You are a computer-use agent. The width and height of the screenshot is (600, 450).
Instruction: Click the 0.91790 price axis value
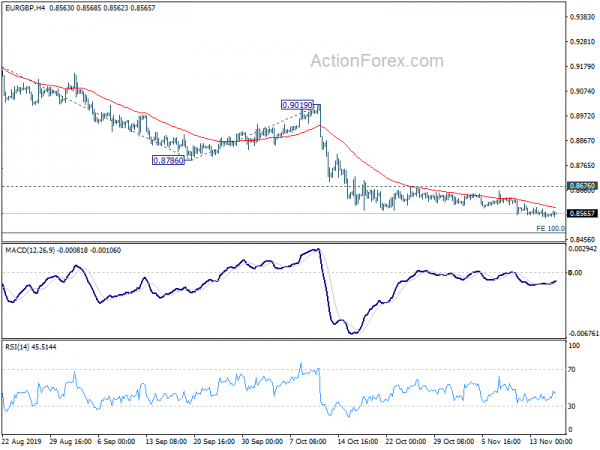[x=582, y=67]
